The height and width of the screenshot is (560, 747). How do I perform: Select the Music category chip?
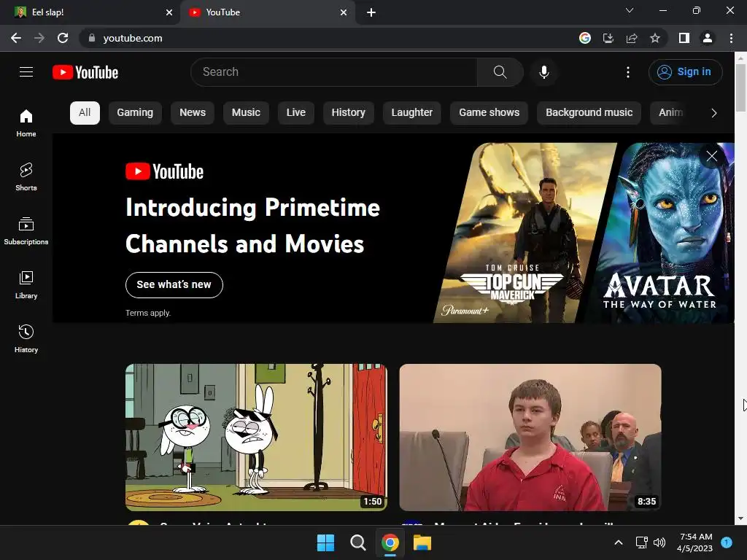(246, 113)
